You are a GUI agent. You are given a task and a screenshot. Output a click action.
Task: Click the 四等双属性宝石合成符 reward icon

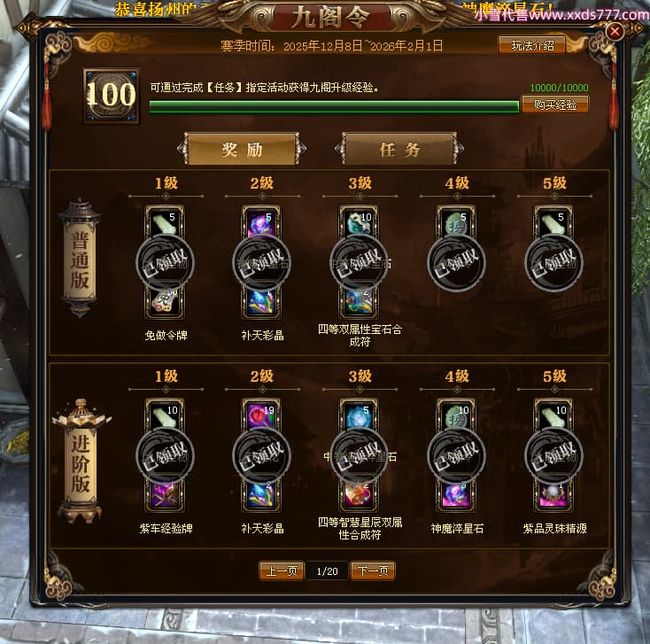pos(359,301)
